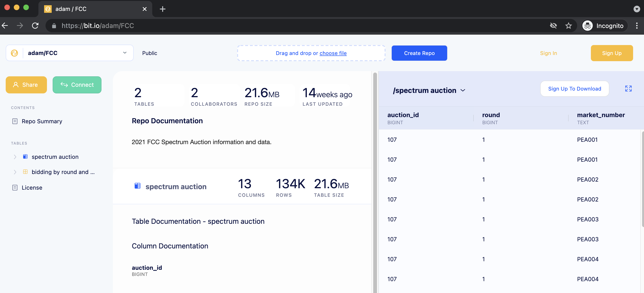This screenshot has height=293, width=644.
Task: Click the spectrum auction table icon in sidebar
Action: point(25,157)
